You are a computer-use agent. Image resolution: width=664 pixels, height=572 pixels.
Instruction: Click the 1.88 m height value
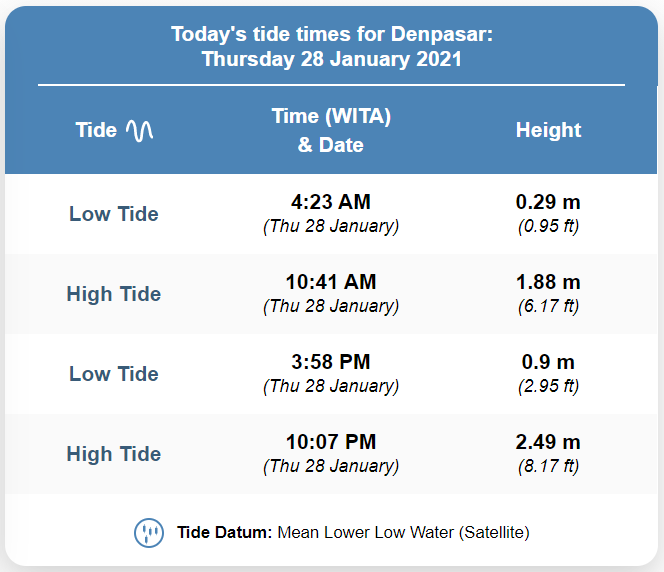point(548,282)
